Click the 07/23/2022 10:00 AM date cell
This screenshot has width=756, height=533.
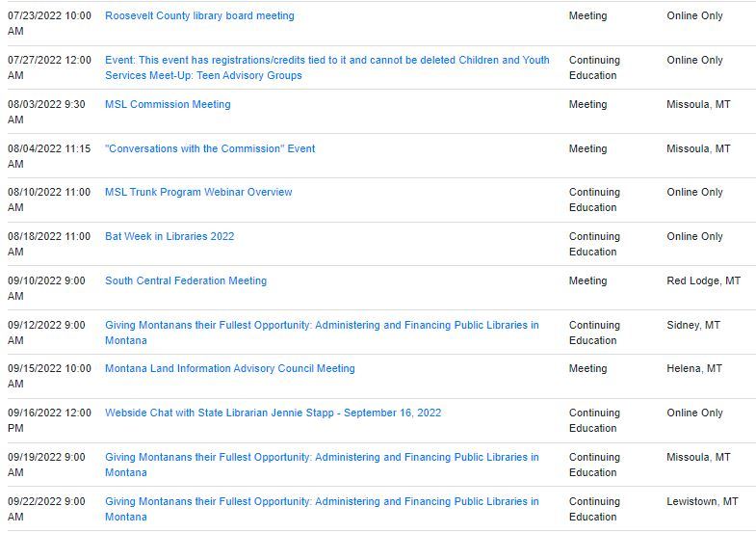tap(50, 24)
